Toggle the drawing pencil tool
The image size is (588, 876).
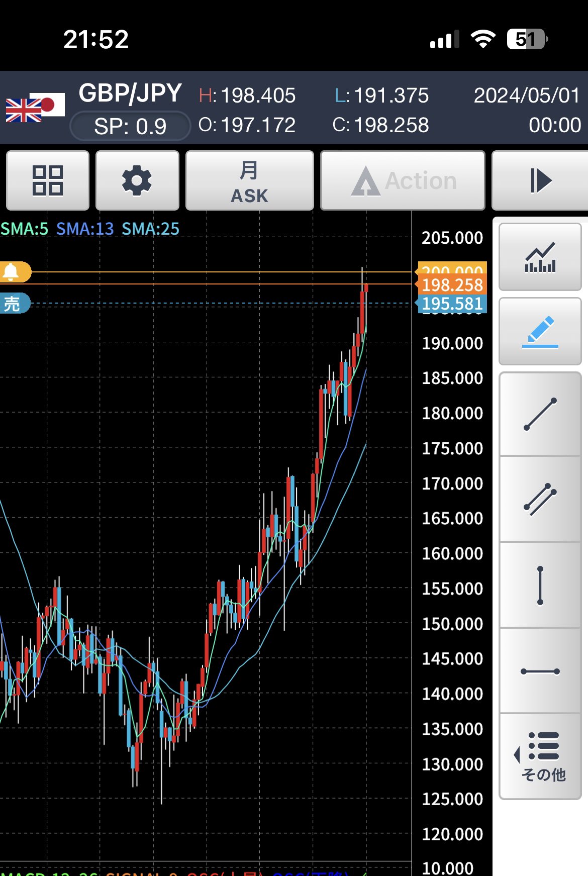540,331
